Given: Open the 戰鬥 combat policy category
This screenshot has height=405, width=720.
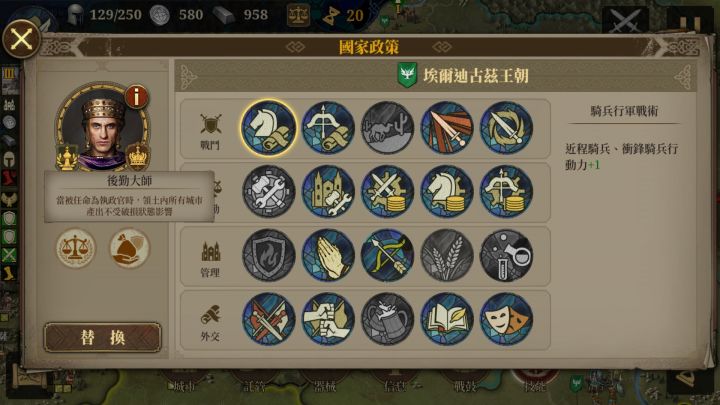Looking at the screenshot, I should click(210, 131).
